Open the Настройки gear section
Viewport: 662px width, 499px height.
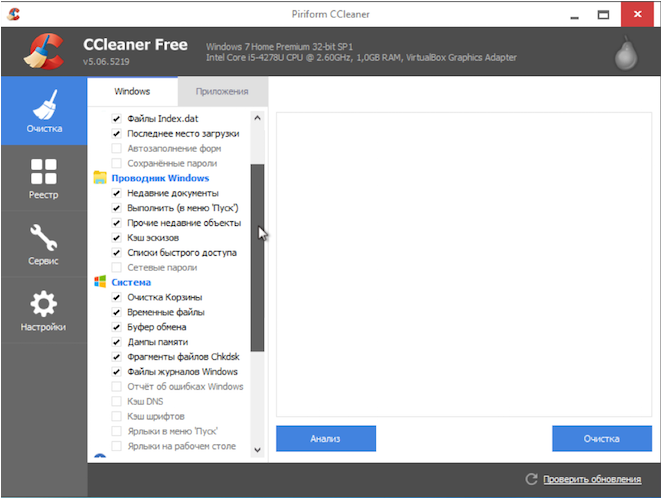pos(44,310)
